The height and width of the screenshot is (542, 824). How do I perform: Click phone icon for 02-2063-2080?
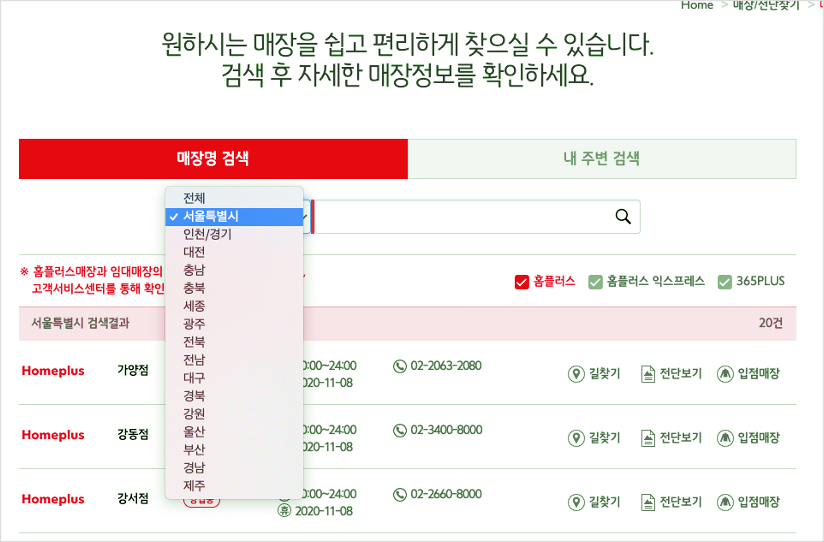(x=400, y=366)
